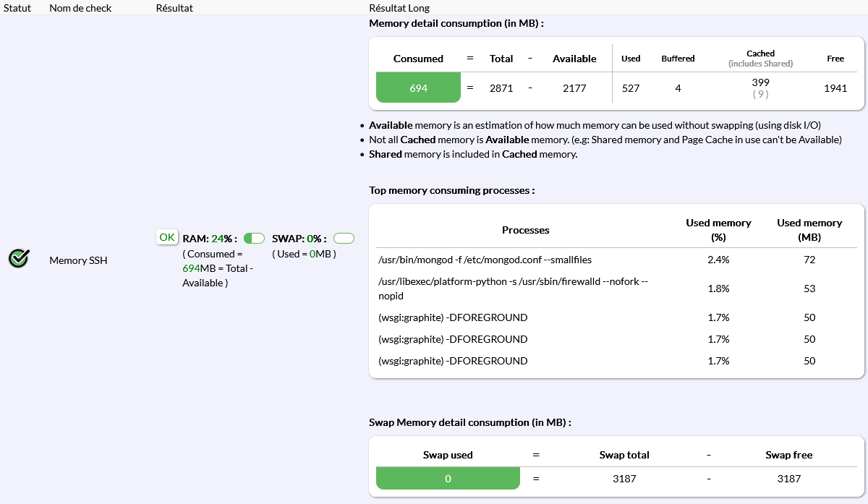868x504 pixels.
Task: Click the SWAP 0% usage gauge
Action: pos(344,239)
